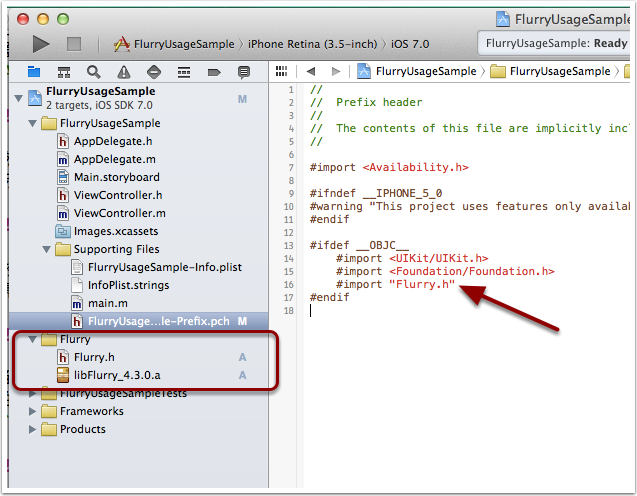Viewport: 637px width, 496px height.
Task: Go forward in editor history
Action: [x=333, y=72]
